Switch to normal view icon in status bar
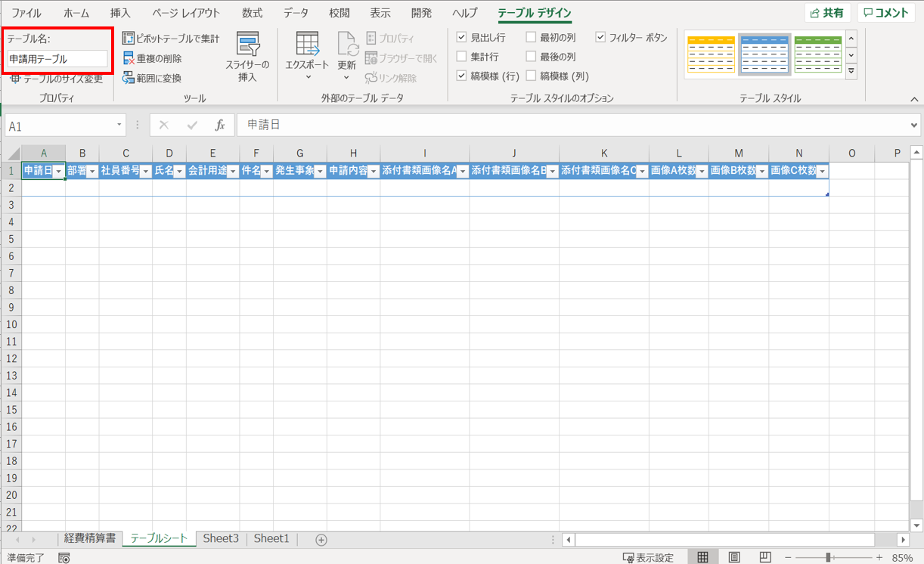 tap(702, 558)
